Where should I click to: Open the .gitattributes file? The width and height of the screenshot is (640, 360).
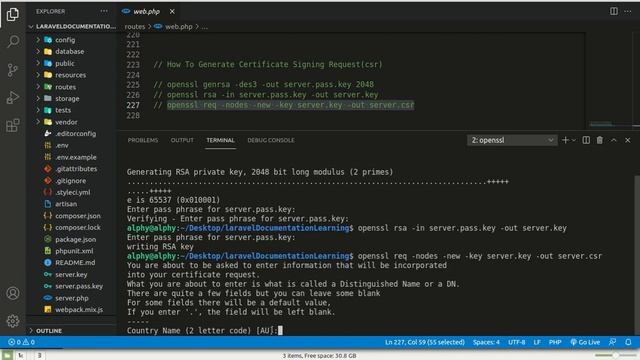(76, 169)
